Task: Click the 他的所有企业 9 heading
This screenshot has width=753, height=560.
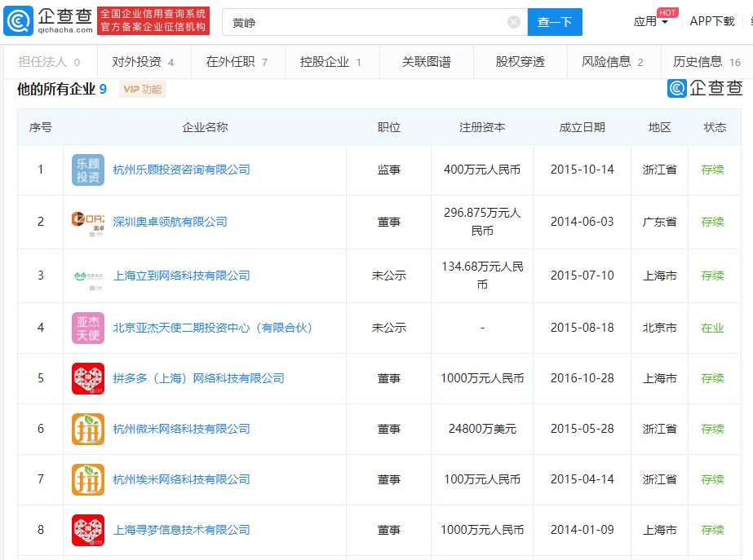Action: point(62,89)
